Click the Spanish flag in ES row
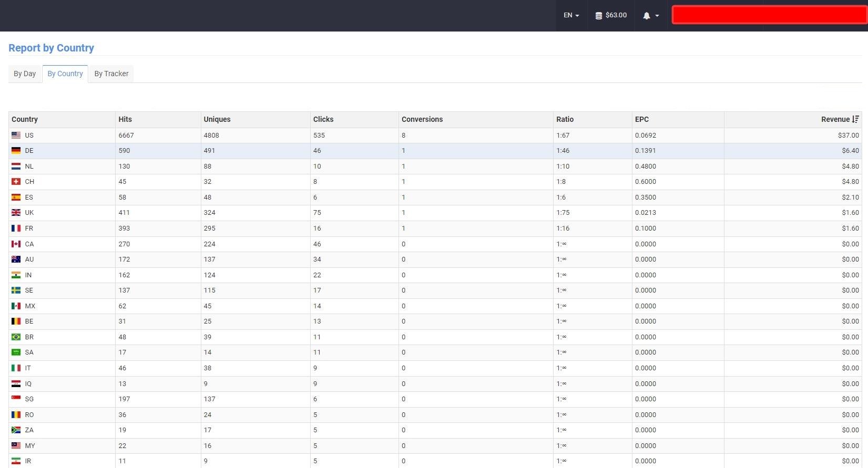The image size is (868, 468). (16, 197)
